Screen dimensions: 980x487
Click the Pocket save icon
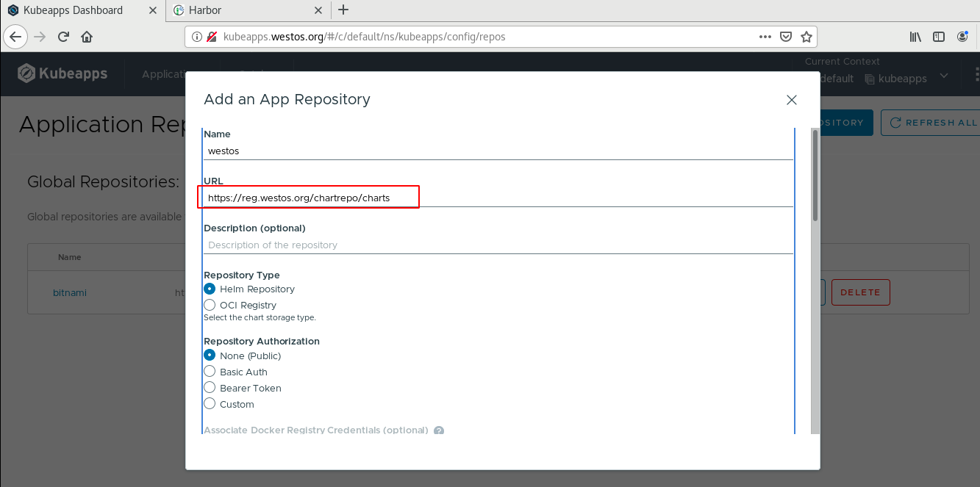click(786, 36)
